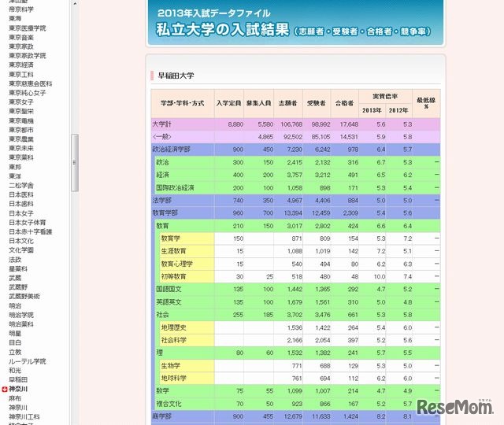Click the 最低線 column header
Image resolution: width=504 pixels, height=425 pixels.
(426, 103)
